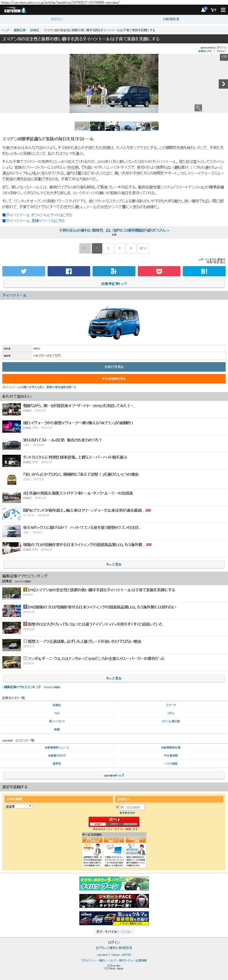Viewport: 228px width, 980px height.
Task: Go to 試乗記 breadcrumb
Action: [35, 30]
